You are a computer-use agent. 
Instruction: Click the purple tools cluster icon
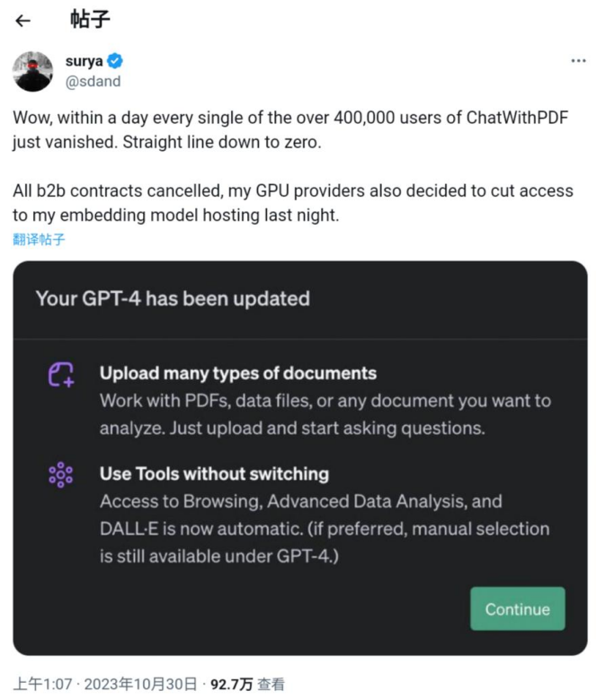tap(61, 474)
